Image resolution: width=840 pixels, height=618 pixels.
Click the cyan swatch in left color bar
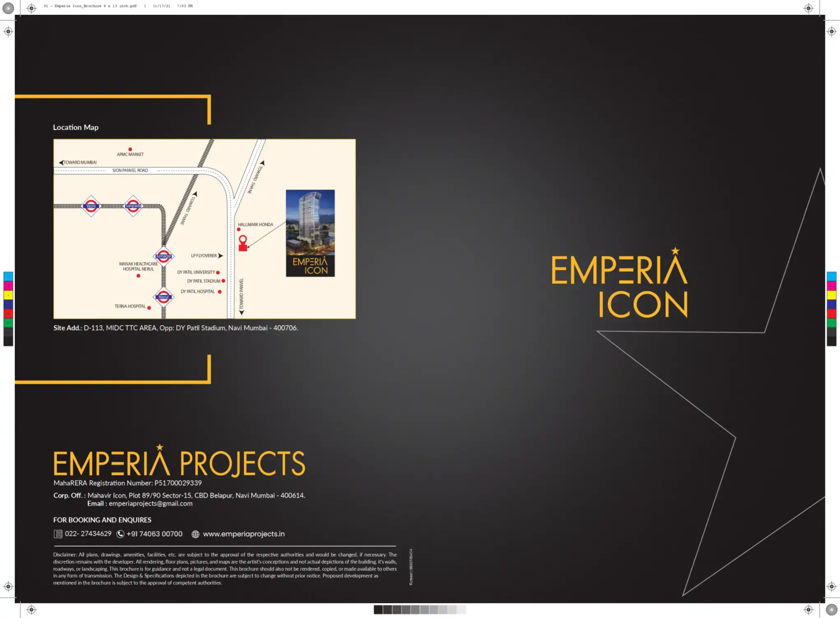pos(8,276)
